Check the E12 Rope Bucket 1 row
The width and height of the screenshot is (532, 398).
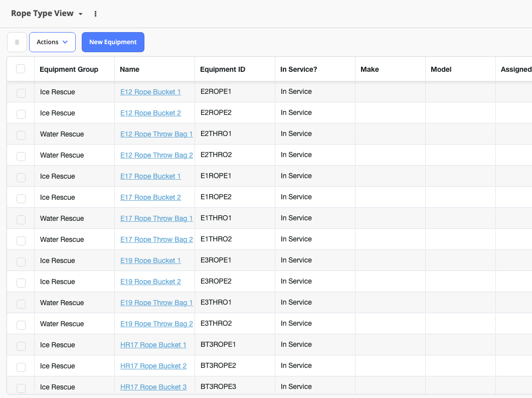[21, 93]
